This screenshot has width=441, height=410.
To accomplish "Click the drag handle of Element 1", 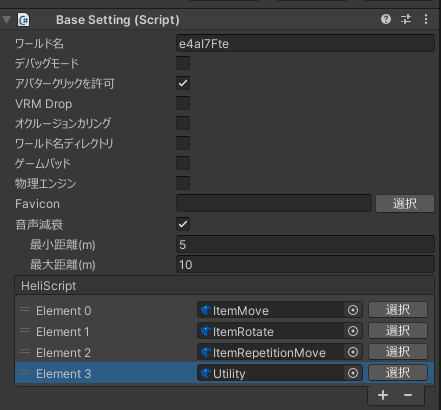I will click(x=25, y=331).
